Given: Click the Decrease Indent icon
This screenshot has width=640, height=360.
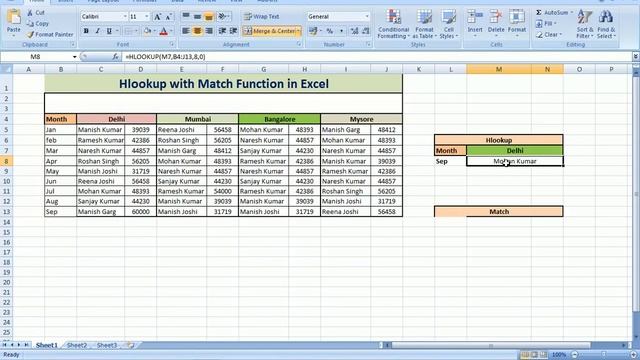Looking at the screenshot, I should pos(222,31).
